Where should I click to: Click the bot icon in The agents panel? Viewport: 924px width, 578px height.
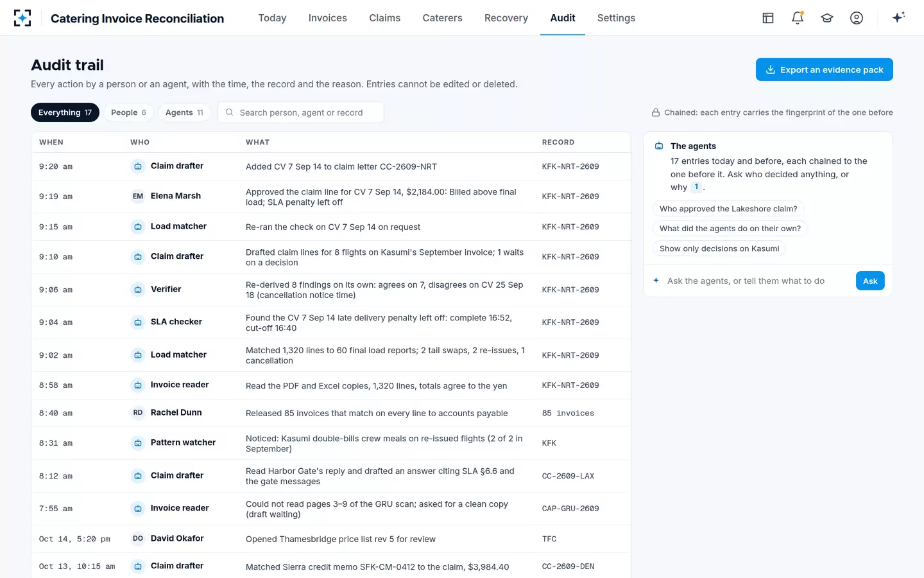(x=659, y=146)
